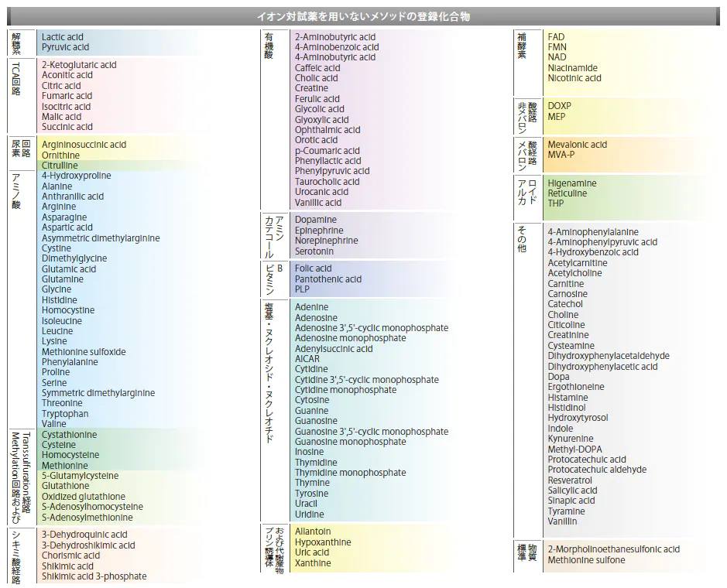
Task: Click the Lactic acid entry
Action: (x=63, y=37)
